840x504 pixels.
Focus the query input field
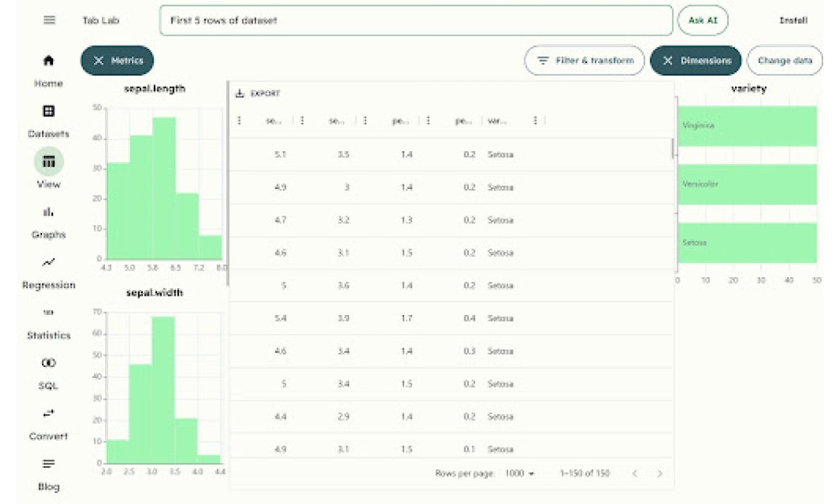pyautogui.click(x=416, y=20)
